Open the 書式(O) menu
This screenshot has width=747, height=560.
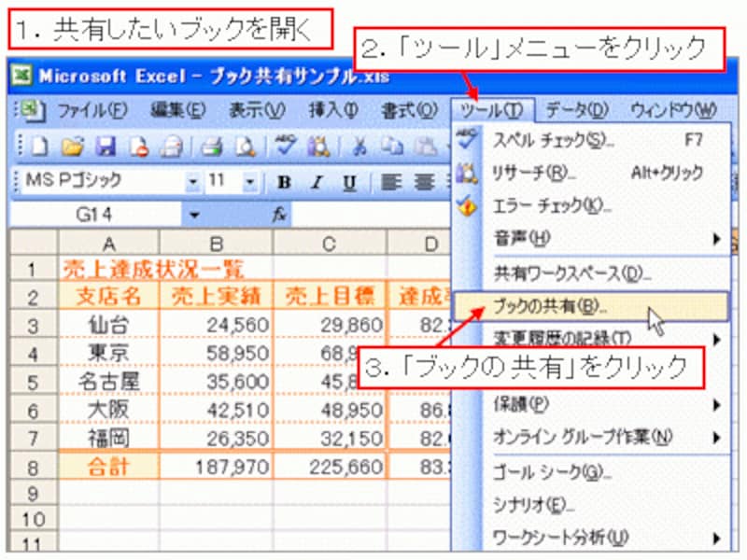click(409, 111)
